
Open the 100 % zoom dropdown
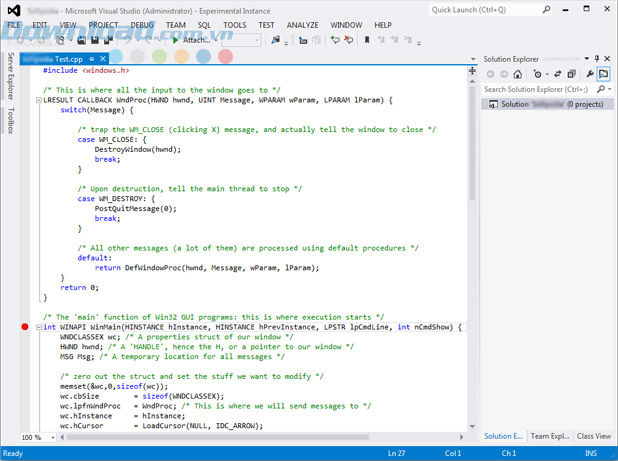tap(53, 437)
